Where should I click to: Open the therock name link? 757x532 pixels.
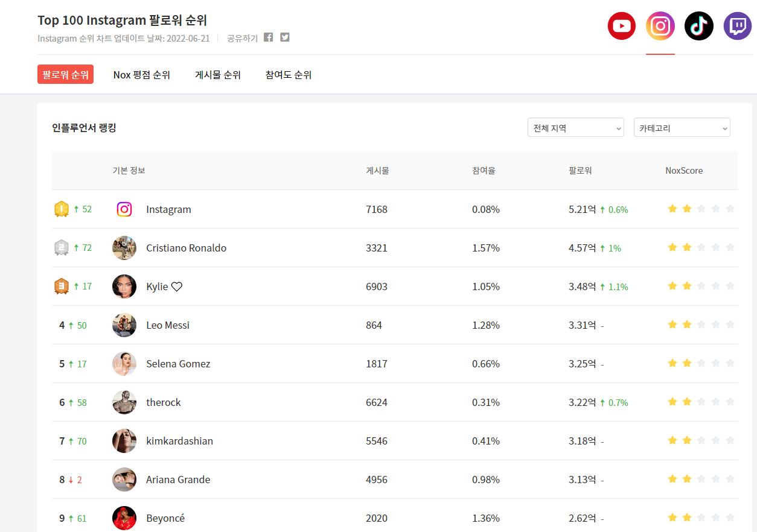[x=164, y=402]
